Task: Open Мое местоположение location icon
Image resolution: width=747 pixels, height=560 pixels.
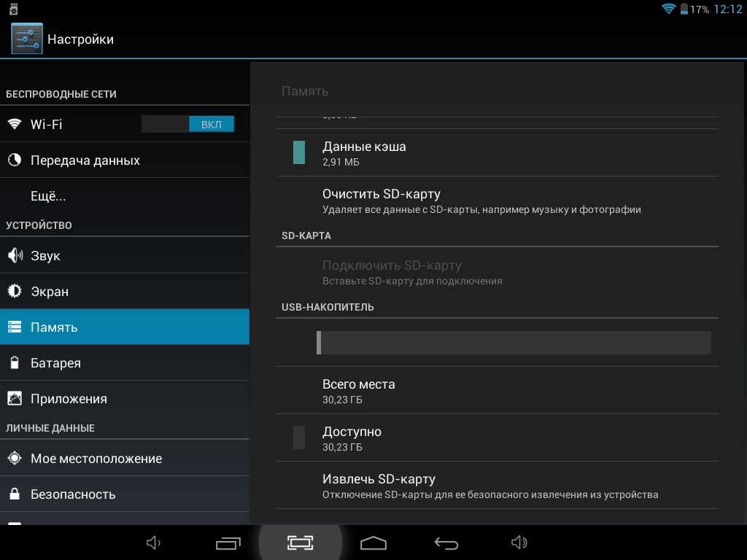Action: pos(15,459)
